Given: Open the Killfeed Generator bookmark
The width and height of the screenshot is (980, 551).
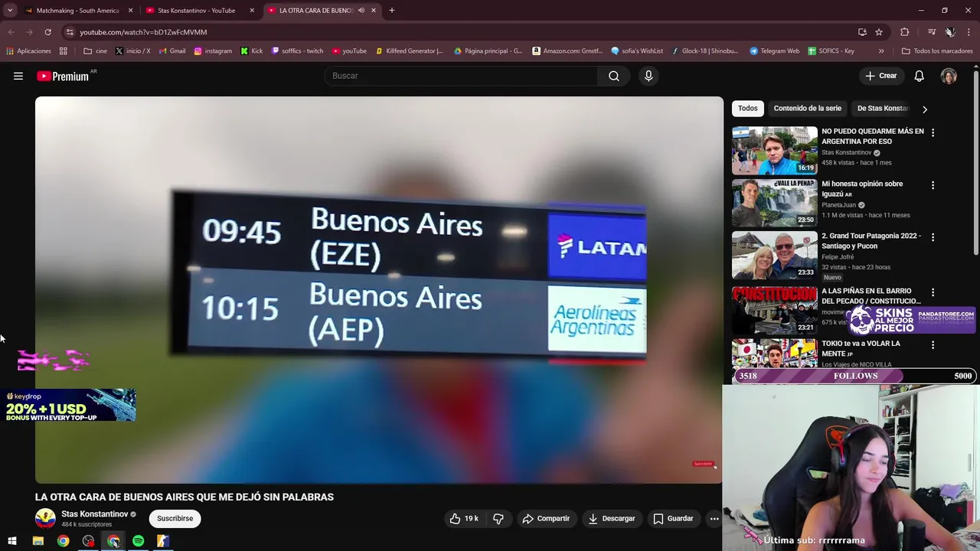Looking at the screenshot, I should [409, 51].
